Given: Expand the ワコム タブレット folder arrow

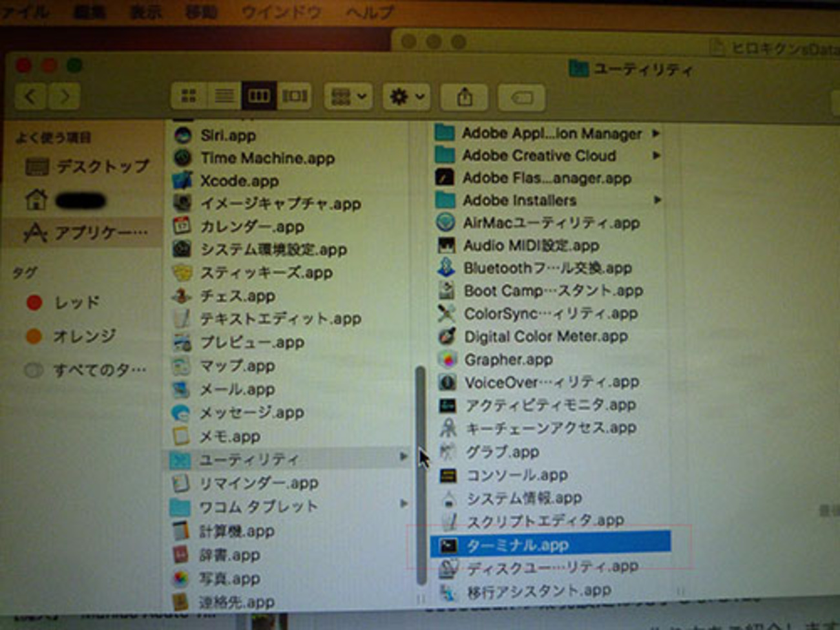Looking at the screenshot, I should [403, 503].
